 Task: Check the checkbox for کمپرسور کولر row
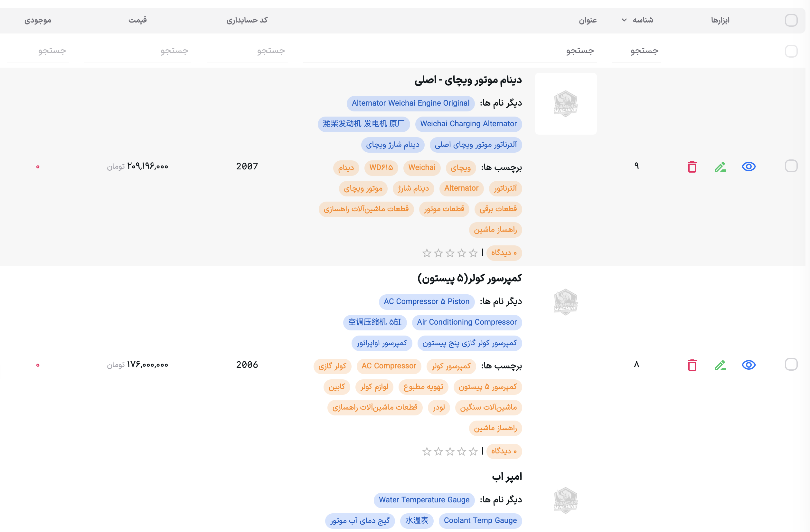(x=791, y=365)
